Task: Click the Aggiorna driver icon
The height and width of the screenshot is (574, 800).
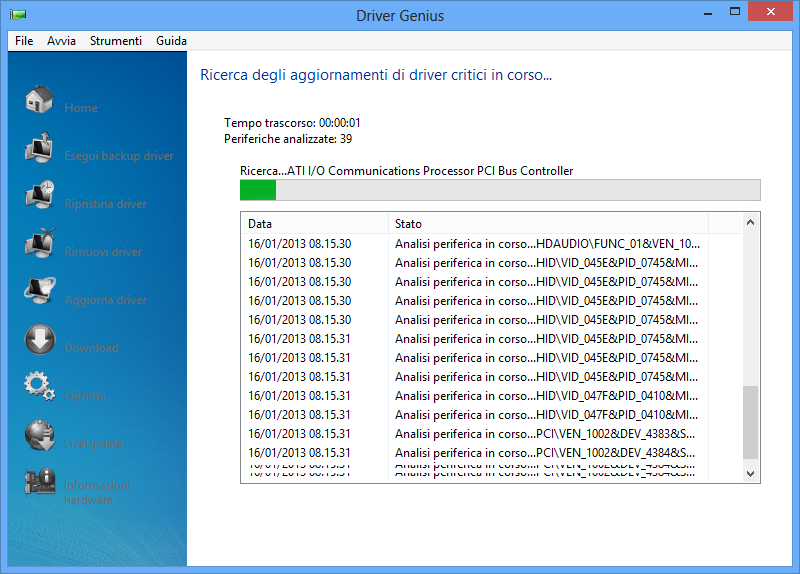Action: coord(40,291)
